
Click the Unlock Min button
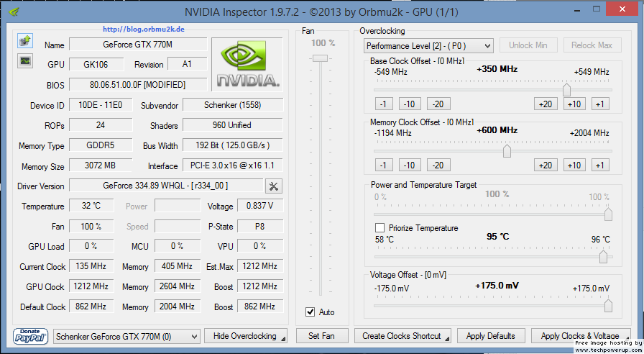(x=528, y=45)
